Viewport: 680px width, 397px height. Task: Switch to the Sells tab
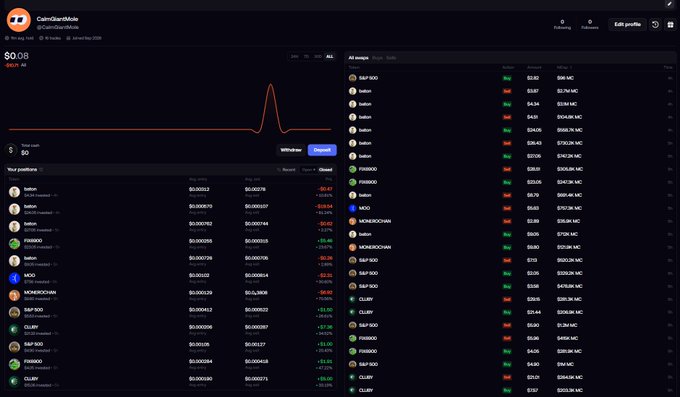tap(391, 58)
